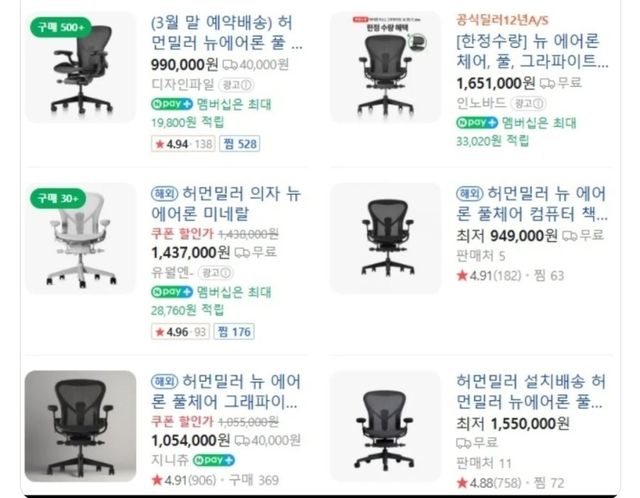
Task: Open the chair thumbnail with gray photo background
Action: tap(80, 426)
